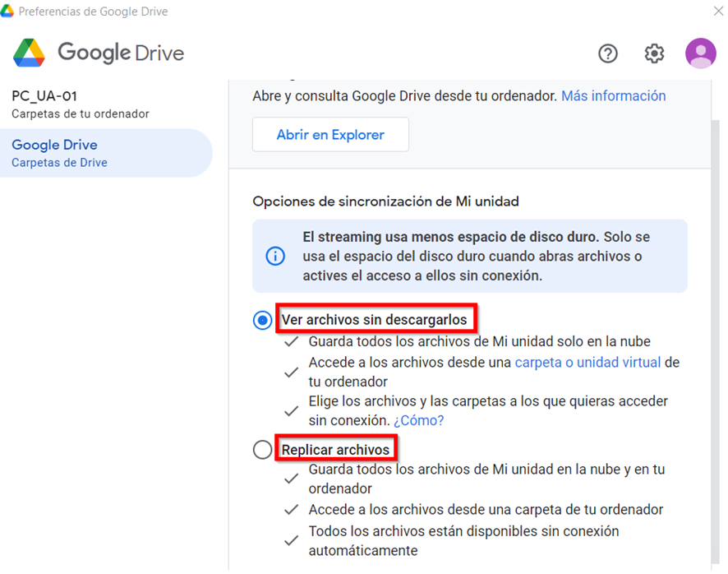Click the "Ver archivos sin descargarlos" label
The height and width of the screenshot is (574, 728).
(x=374, y=319)
